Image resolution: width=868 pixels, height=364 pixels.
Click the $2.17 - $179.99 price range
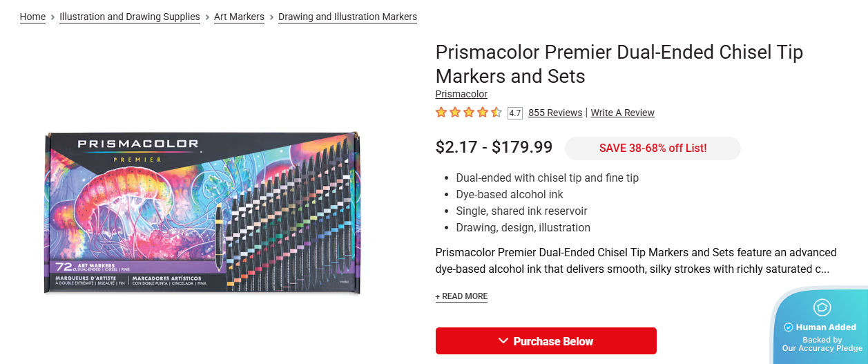coord(494,147)
